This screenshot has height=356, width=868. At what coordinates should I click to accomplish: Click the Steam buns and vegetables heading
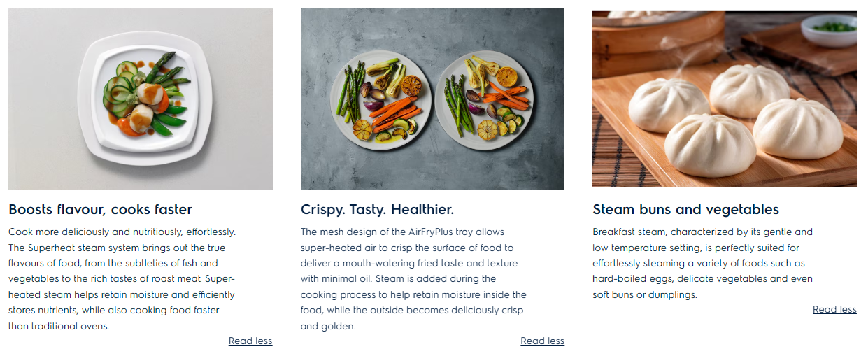[685, 209]
